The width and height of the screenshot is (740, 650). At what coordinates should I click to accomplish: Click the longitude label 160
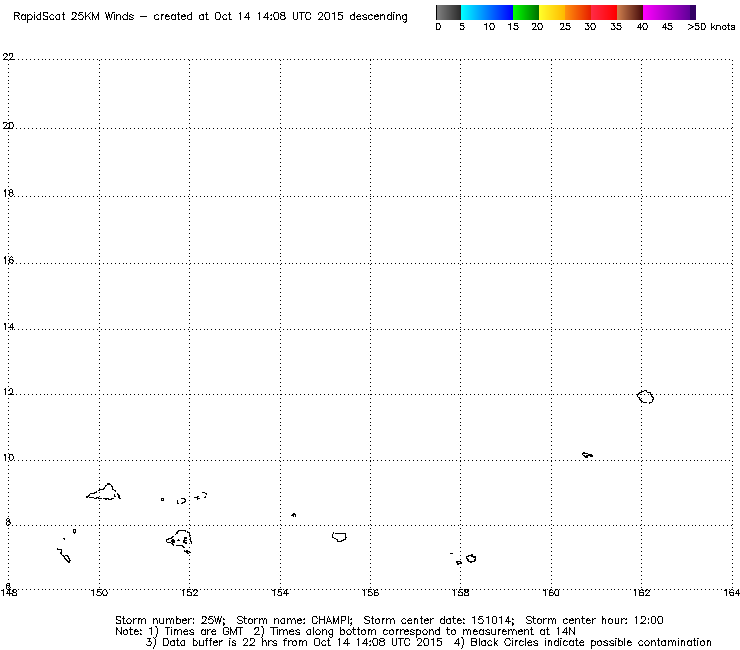click(x=551, y=592)
